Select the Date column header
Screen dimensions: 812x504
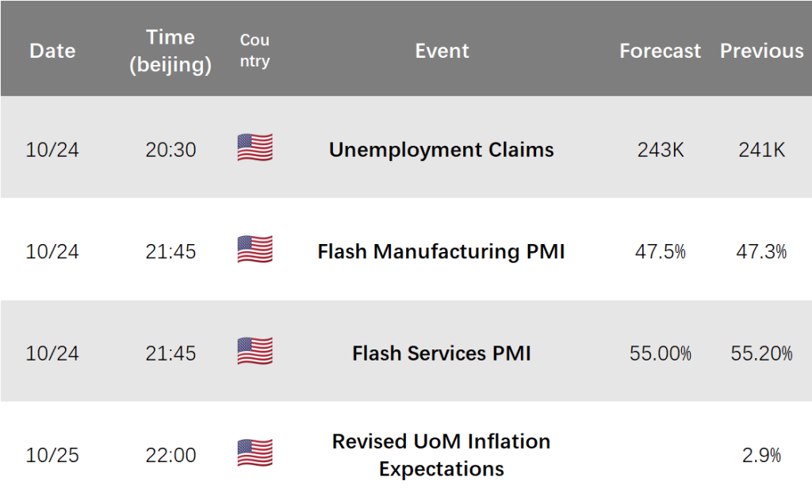pyautogui.click(x=52, y=51)
